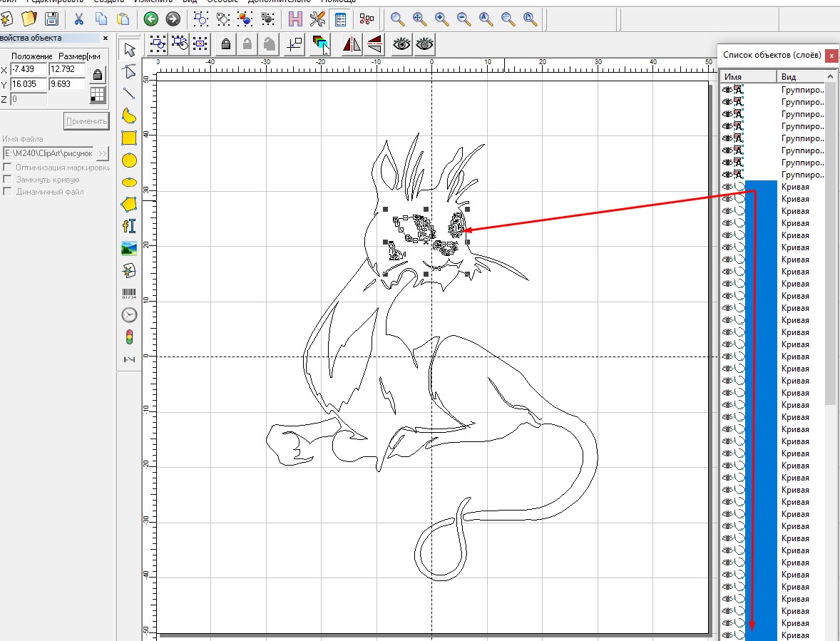Screen dimensions: 840x641
Task: Undo with the green left arrow
Action: pos(151,19)
